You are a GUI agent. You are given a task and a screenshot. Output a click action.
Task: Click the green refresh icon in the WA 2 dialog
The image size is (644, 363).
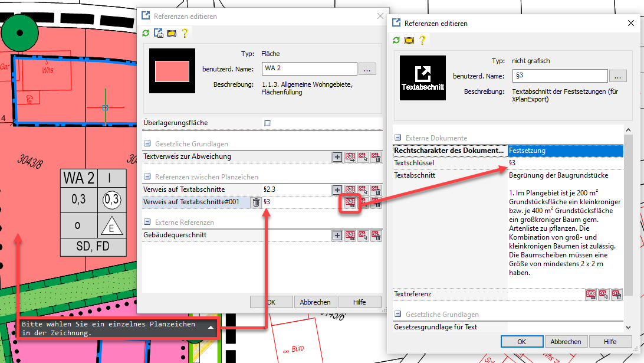click(146, 33)
